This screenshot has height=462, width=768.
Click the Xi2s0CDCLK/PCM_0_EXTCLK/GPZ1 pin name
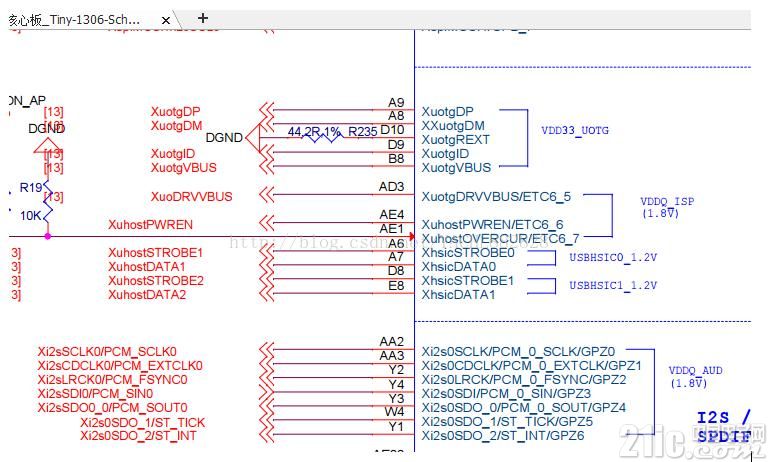[x=531, y=366]
